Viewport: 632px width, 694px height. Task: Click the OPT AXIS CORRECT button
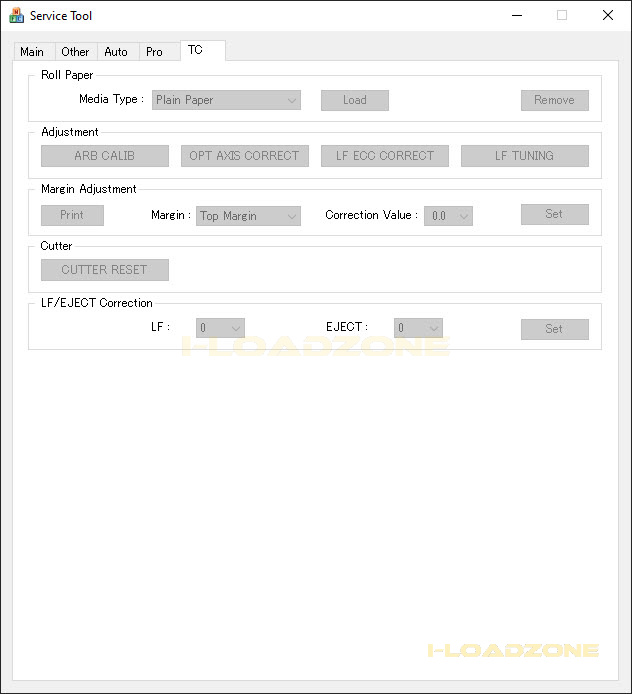[245, 156]
